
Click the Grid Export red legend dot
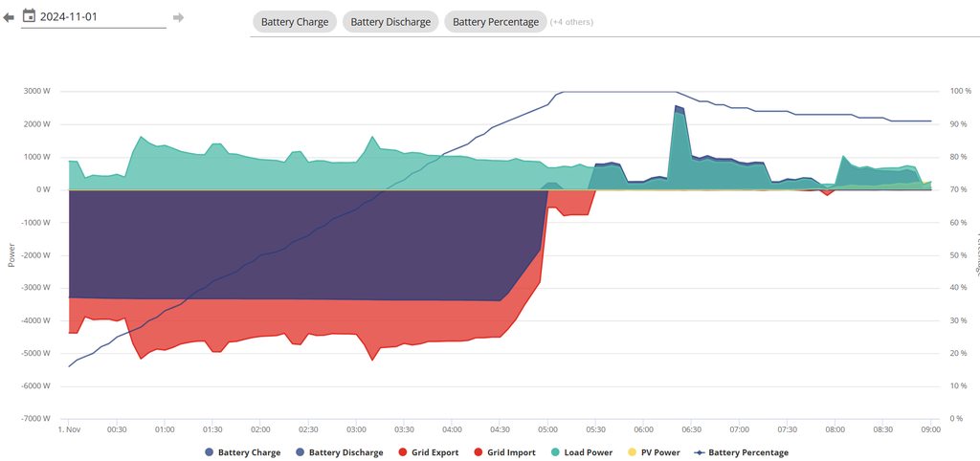point(402,452)
